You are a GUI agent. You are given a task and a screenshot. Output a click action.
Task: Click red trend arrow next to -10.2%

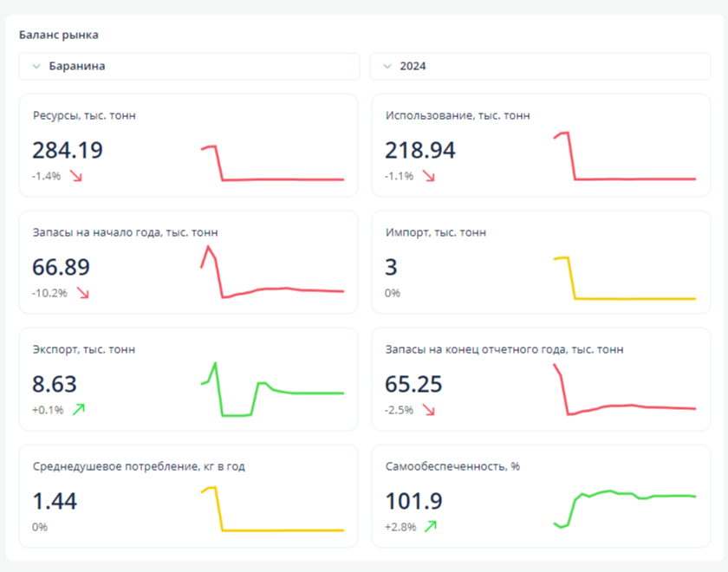point(82,293)
